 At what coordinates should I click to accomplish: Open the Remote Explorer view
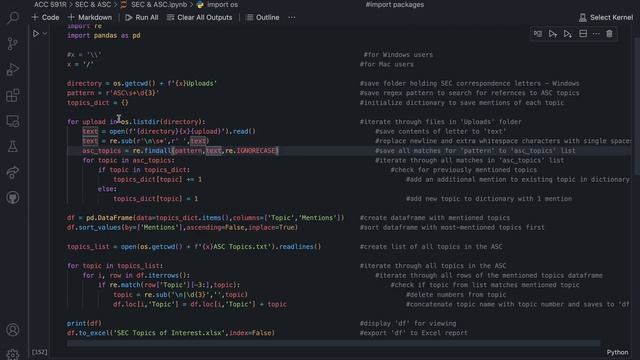[13, 121]
